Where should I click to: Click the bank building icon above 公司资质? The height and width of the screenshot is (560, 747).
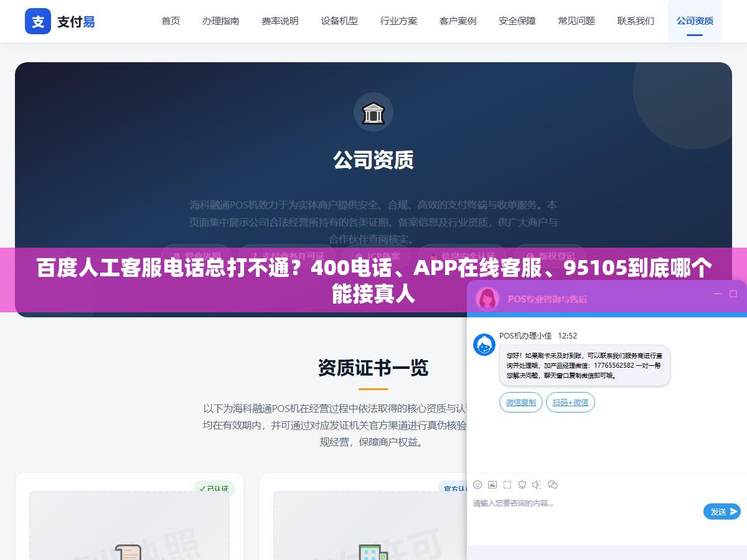click(x=374, y=113)
